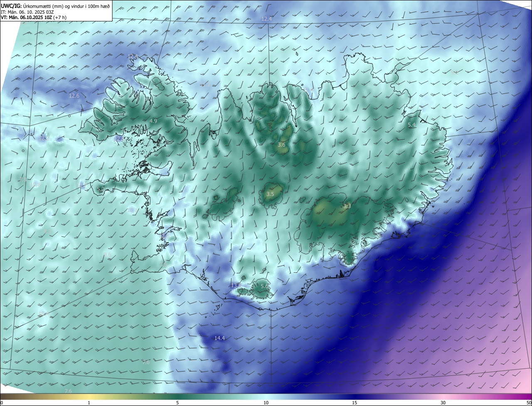This screenshot has width=532, height=406.
Task: Click the 5.4 value label in east Iceland
Action: pyautogui.click(x=411, y=125)
